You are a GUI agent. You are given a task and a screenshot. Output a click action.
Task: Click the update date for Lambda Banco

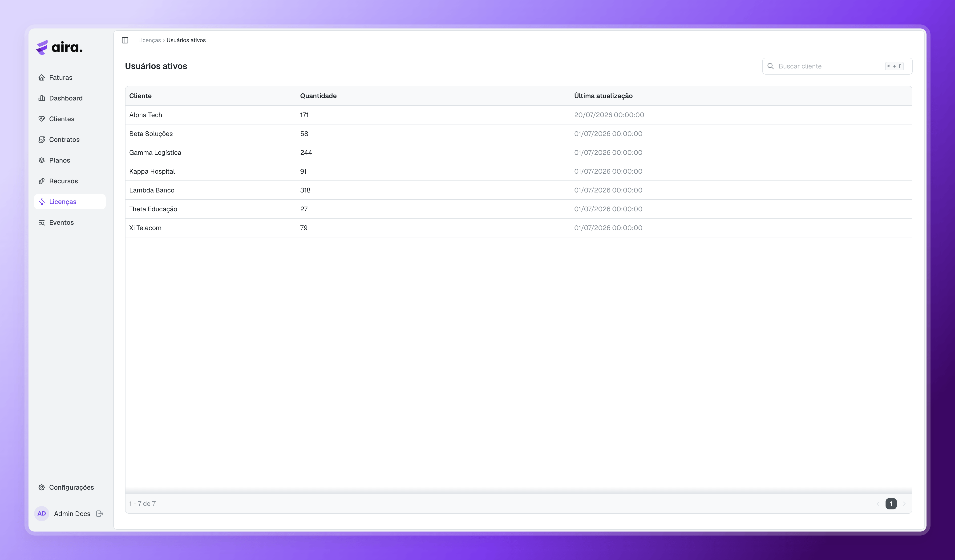pos(608,190)
